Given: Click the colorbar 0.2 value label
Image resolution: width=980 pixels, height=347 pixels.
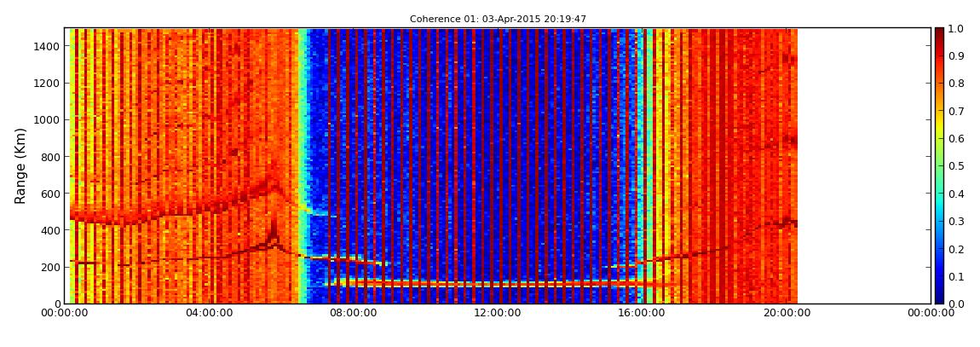Looking at the screenshot, I should [955, 249].
